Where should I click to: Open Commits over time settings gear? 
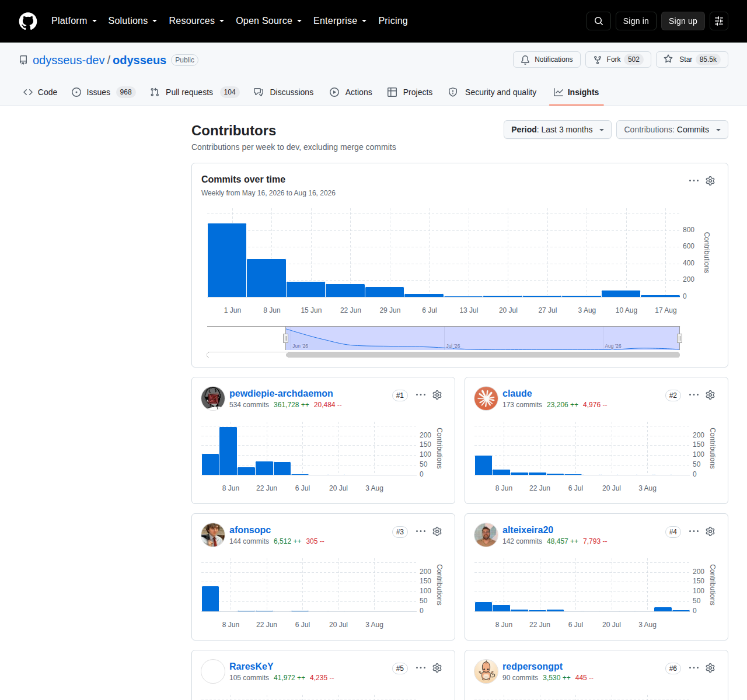[x=710, y=181]
